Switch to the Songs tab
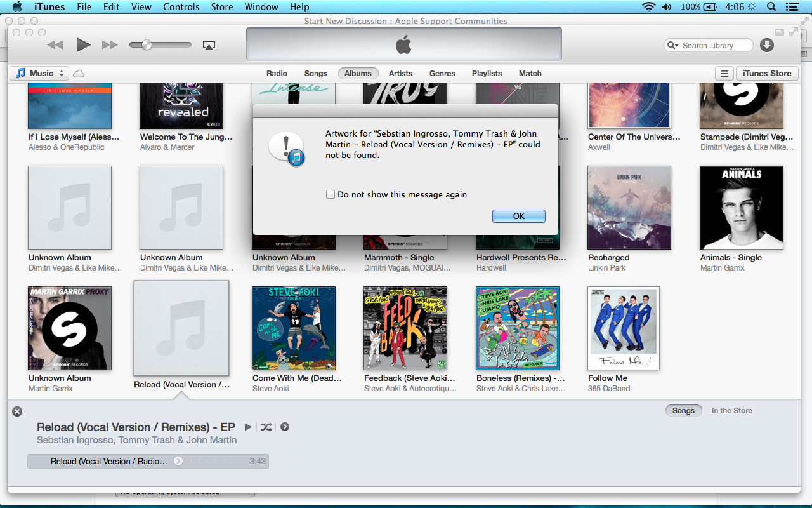 pos(315,74)
